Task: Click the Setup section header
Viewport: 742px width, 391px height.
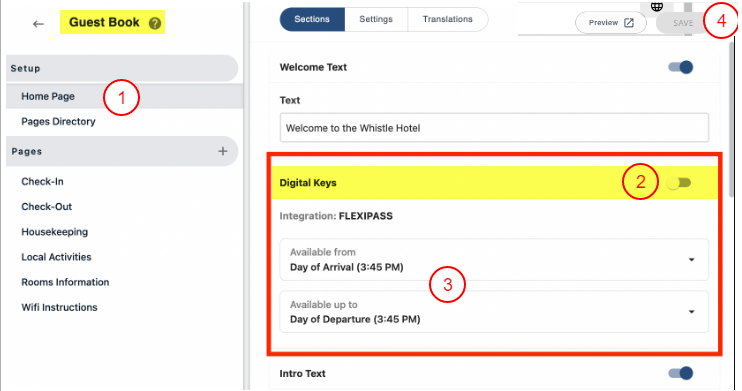Action: (122, 68)
